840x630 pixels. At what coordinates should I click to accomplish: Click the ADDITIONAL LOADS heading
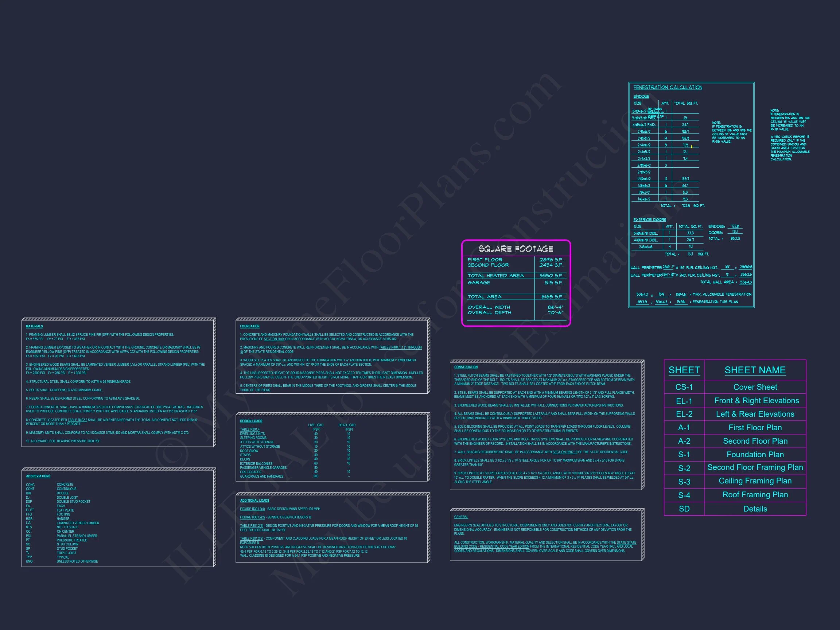click(254, 501)
